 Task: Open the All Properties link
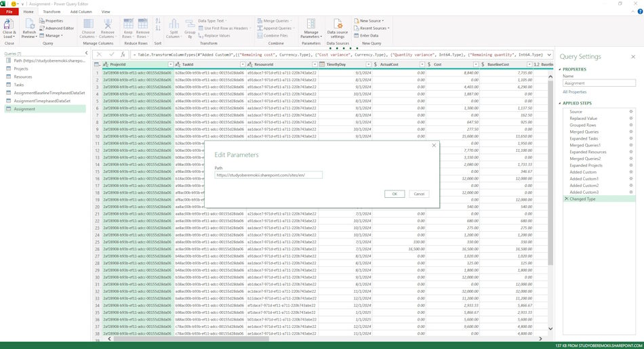[575, 92]
